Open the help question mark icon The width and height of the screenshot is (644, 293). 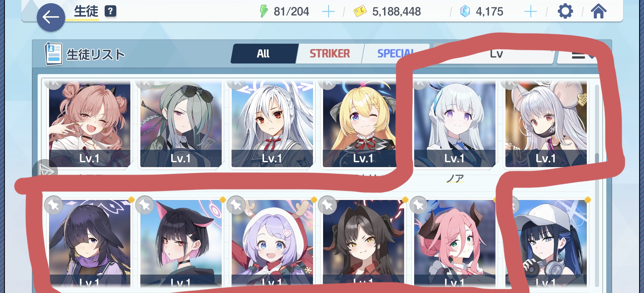110,11
